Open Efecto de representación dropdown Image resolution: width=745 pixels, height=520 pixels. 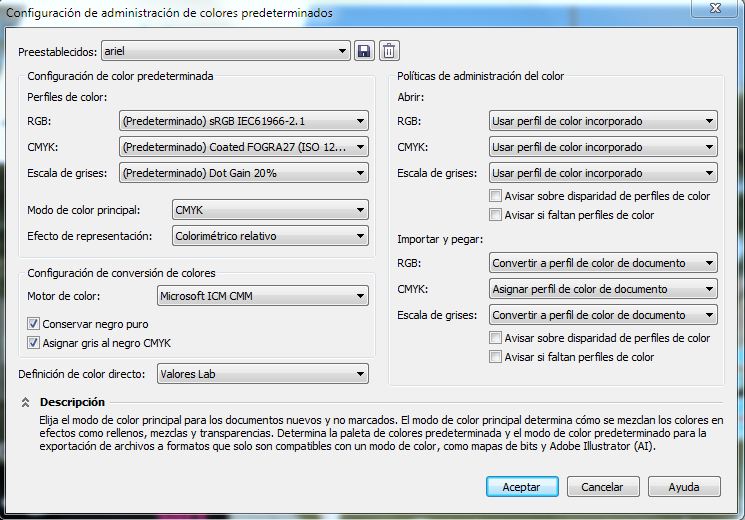pos(270,236)
